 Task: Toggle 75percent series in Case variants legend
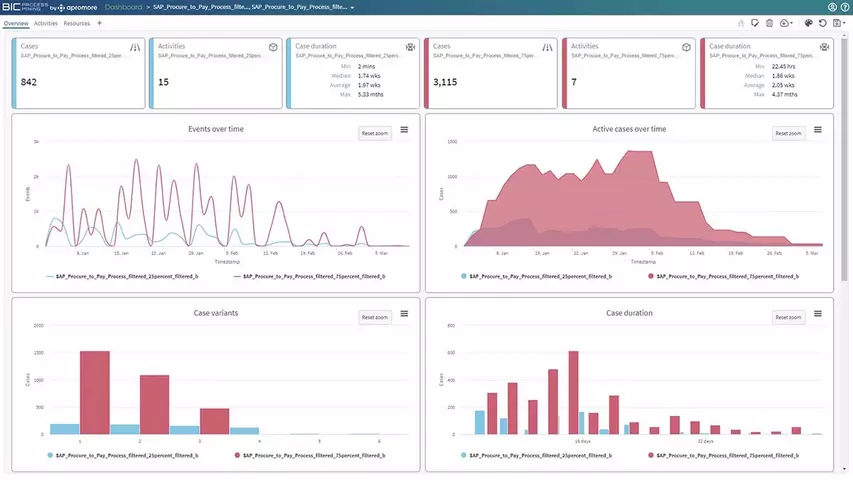point(310,456)
